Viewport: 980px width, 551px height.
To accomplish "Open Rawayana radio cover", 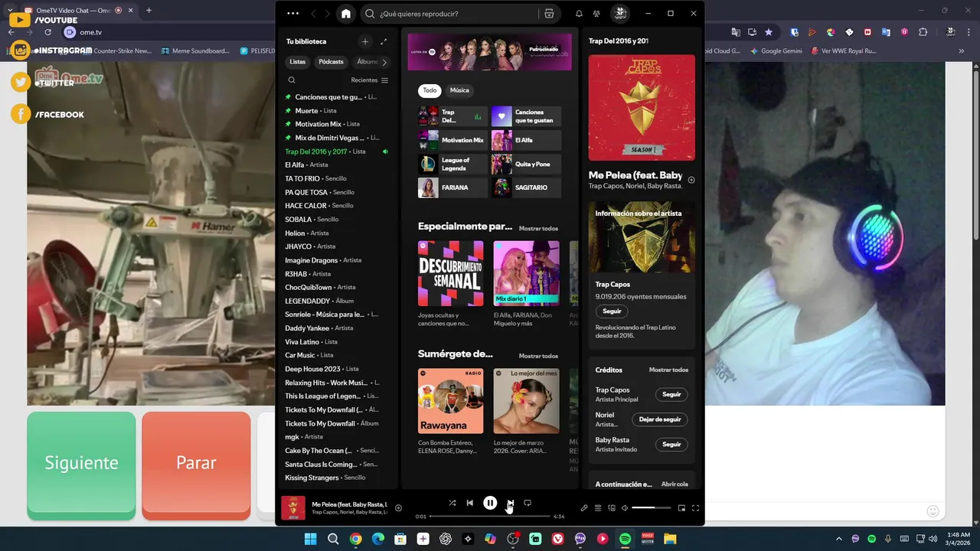I will pos(451,401).
